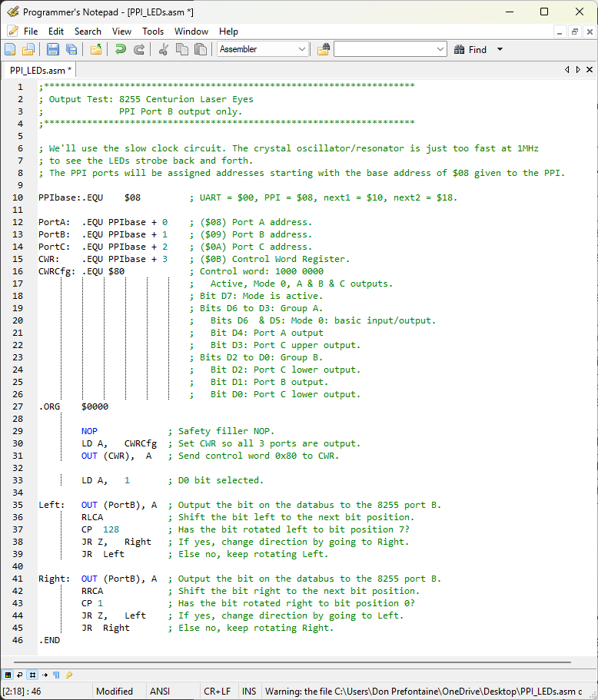Expand the find text combo box
598x700 pixels.
point(440,49)
